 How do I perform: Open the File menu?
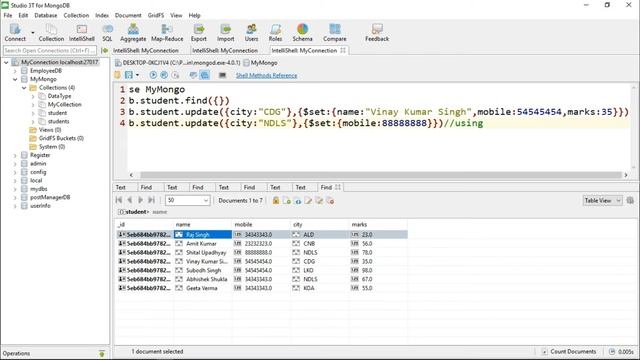(8, 15)
